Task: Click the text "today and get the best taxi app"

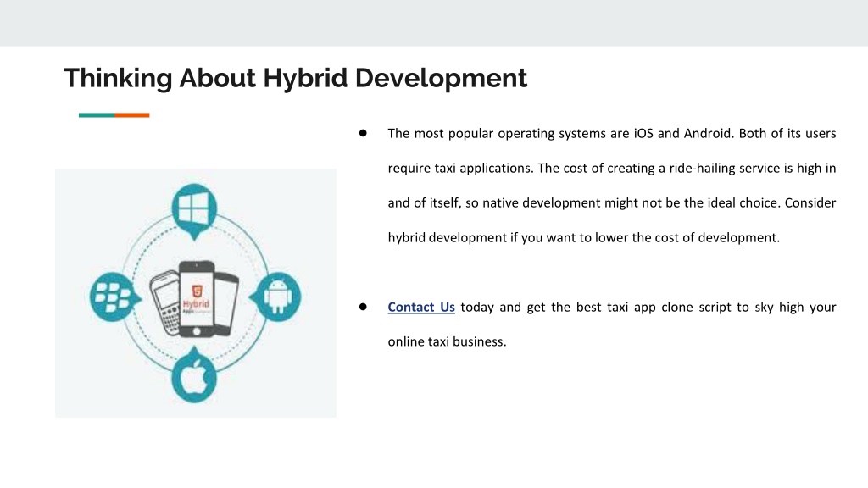Action: (558, 307)
